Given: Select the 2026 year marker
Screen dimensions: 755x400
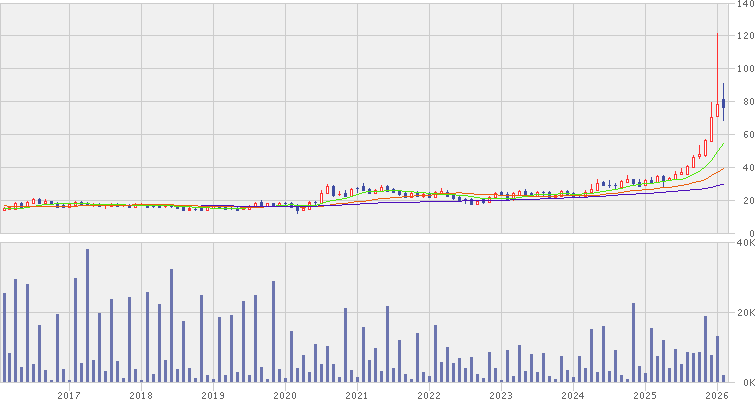Looking at the screenshot, I should point(716,395).
